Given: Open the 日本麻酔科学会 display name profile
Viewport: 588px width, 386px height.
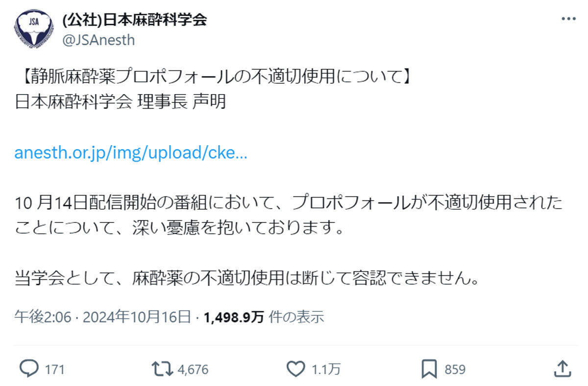Looking at the screenshot, I should (135, 19).
